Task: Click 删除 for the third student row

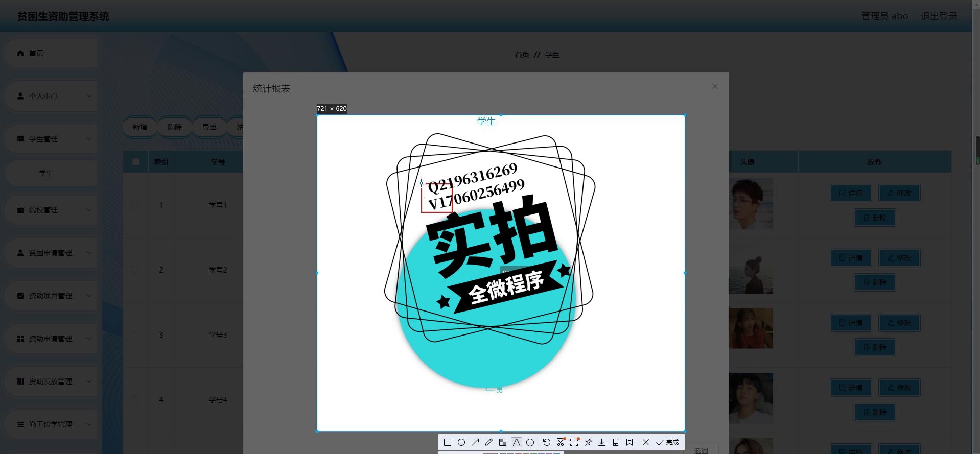Action: click(x=875, y=347)
